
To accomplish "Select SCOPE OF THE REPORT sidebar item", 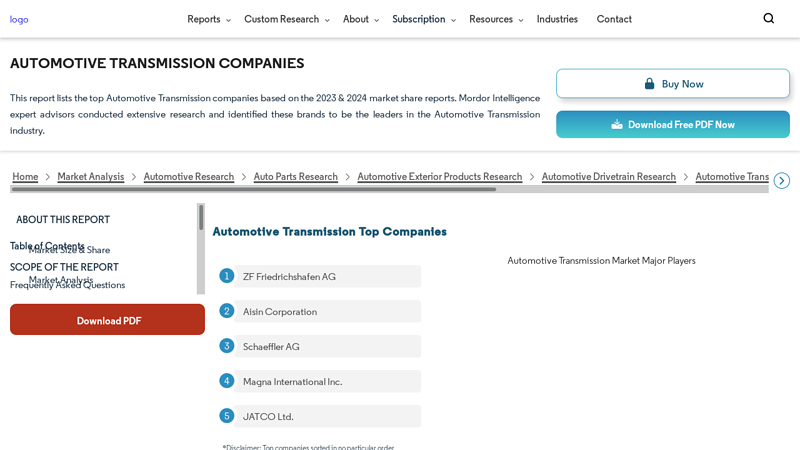I will pyautogui.click(x=64, y=267).
